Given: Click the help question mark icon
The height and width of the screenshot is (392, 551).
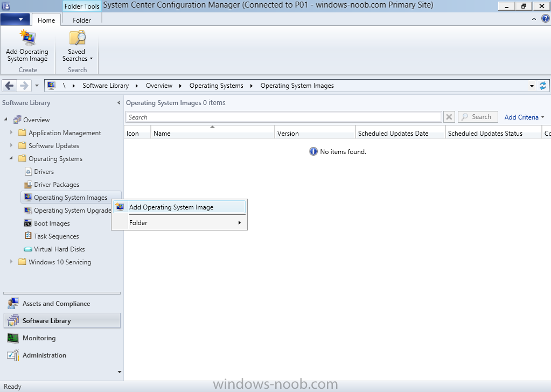Looking at the screenshot, I should pos(545,19).
